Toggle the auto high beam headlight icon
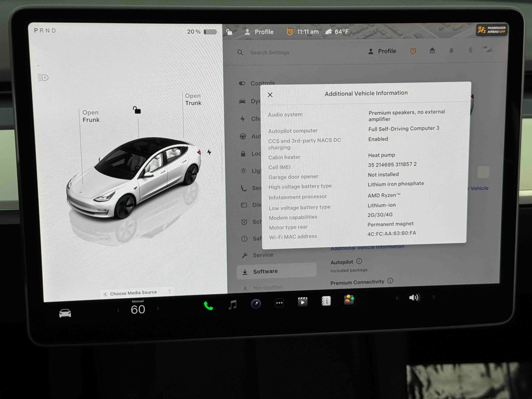 click(x=43, y=77)
